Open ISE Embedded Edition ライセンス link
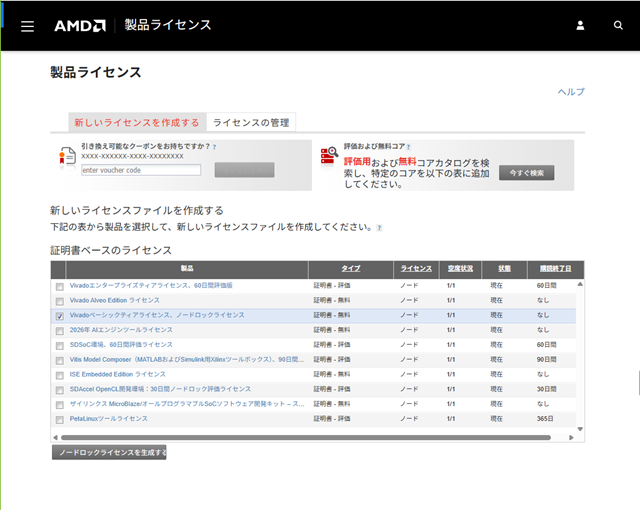The image size is (640, 510). click(x=118, y=374)
